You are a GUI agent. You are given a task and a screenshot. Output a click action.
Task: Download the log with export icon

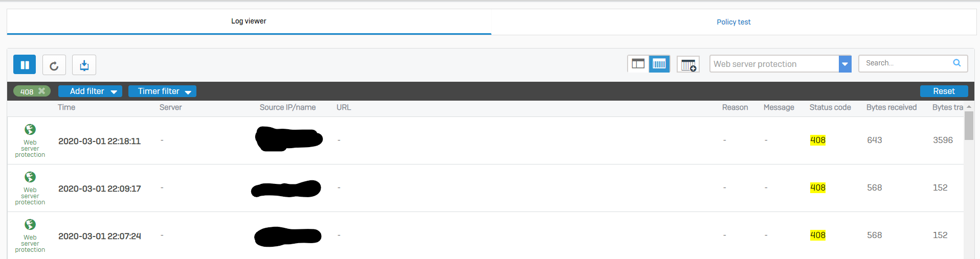[84, 65]
